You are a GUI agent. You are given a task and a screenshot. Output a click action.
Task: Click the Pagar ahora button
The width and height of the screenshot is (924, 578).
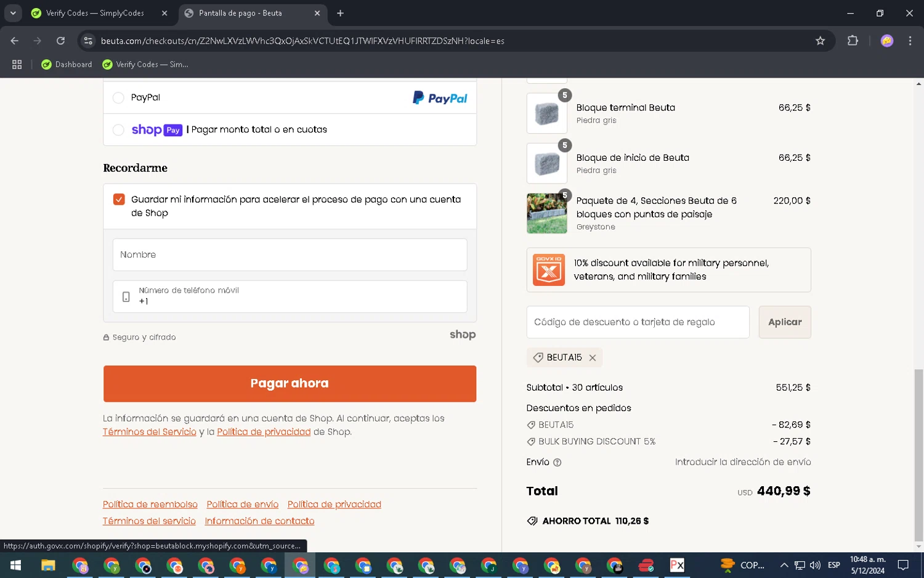pyautogui.click(x=290, y=383)
